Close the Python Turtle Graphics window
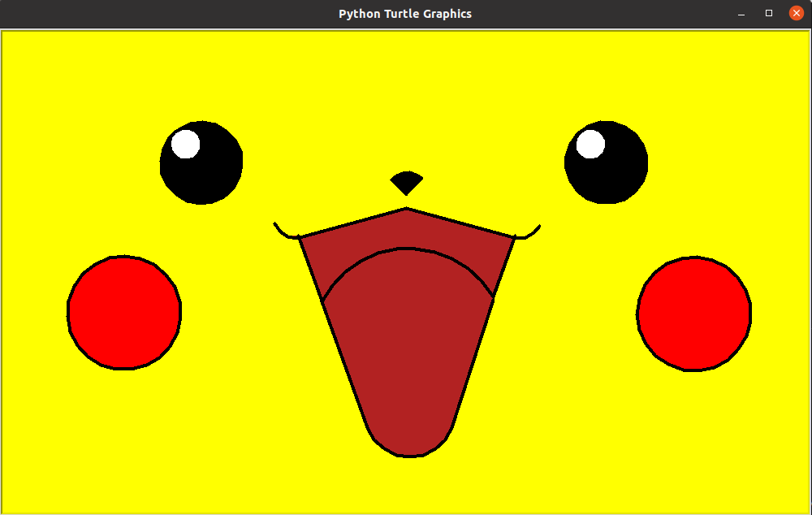Image resolution: width=812 pixels, height=515 pixels. [796, 14]
